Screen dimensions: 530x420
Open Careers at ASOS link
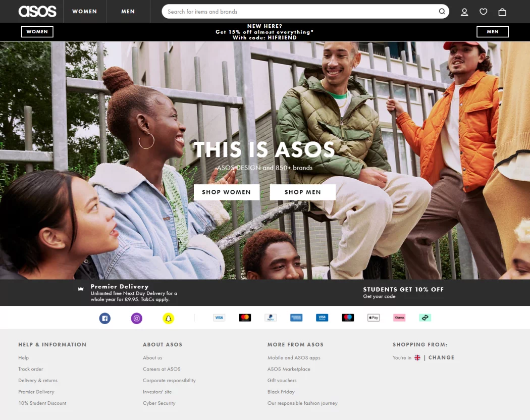pos(162,370)
